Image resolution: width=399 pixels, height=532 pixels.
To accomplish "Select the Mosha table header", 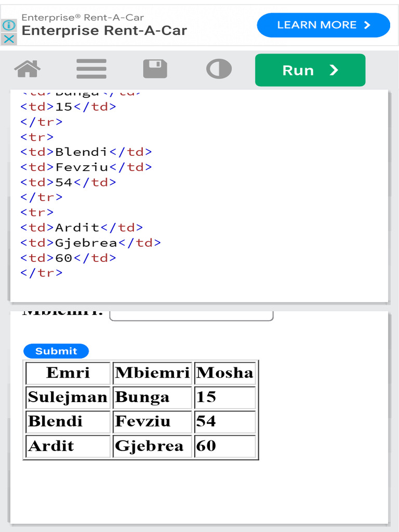I will [x=225, y=373].
